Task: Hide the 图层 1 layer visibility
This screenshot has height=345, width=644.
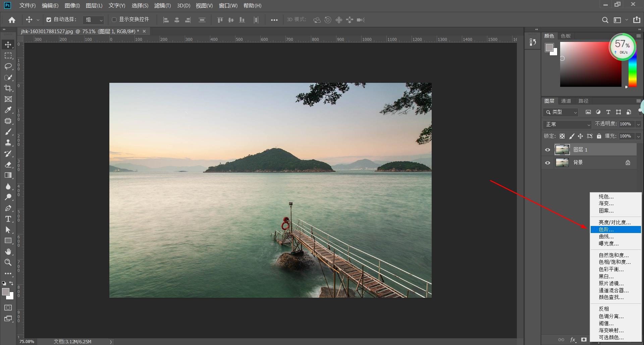Action: pos(547,150)
